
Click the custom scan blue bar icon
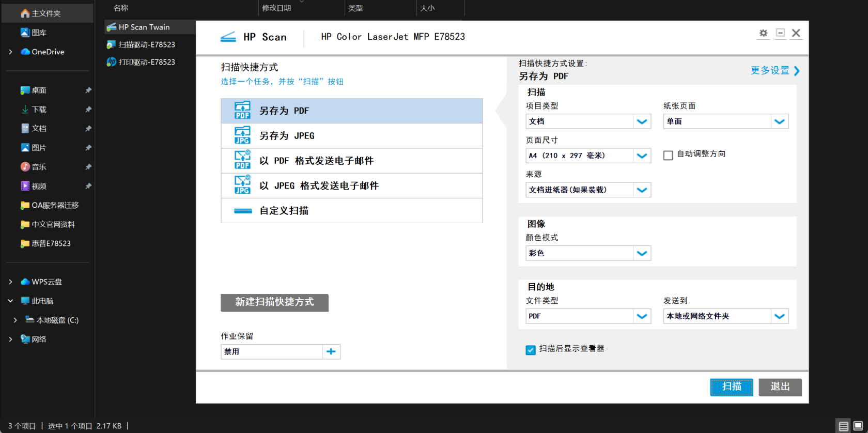pyautogui.click(x=243, y=211)
